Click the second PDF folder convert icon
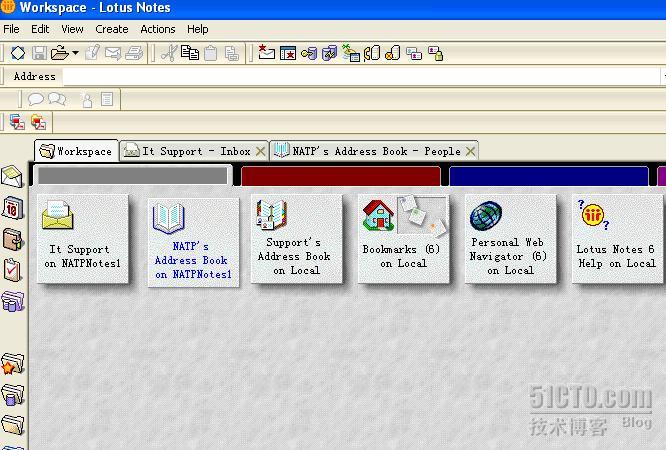666x450 pixels. (38, 122)
